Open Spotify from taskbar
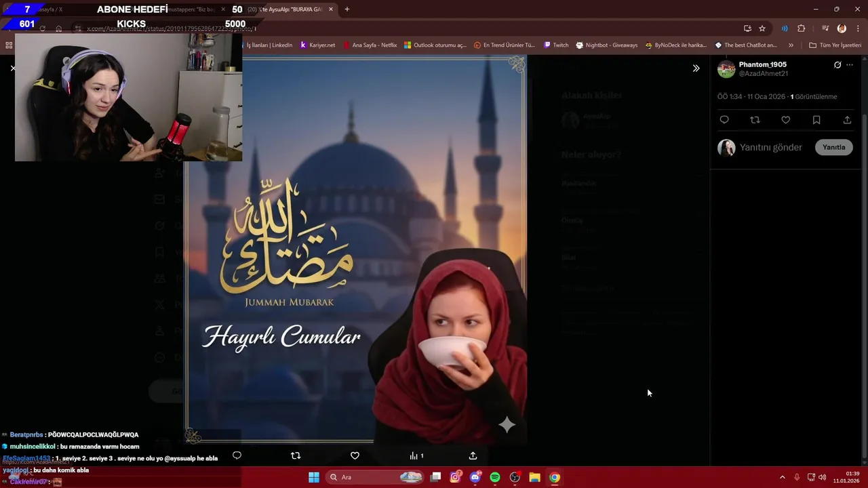The image size is (868, 488). 495,477
